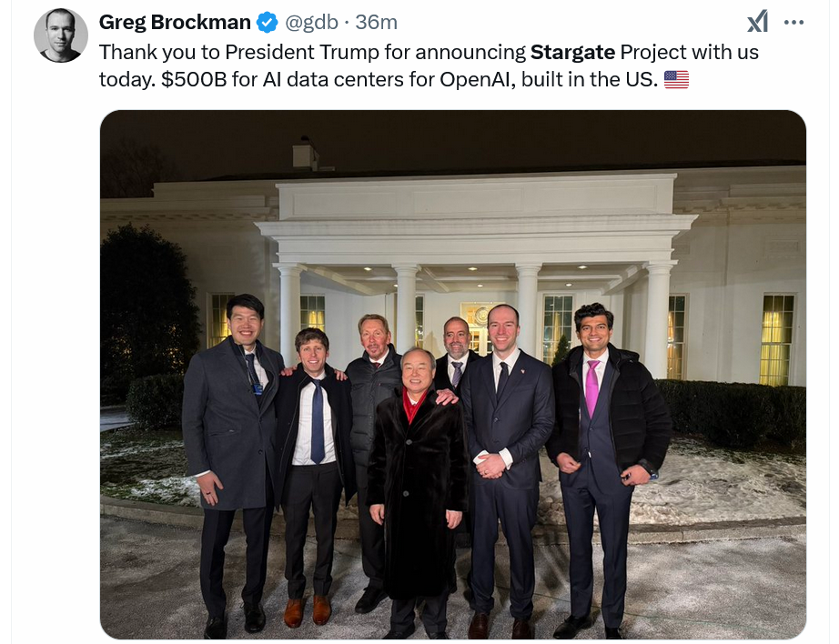This screenshot has height=644, width=839.
Task: Click the brown shoes in the photo
Action: 308,611
